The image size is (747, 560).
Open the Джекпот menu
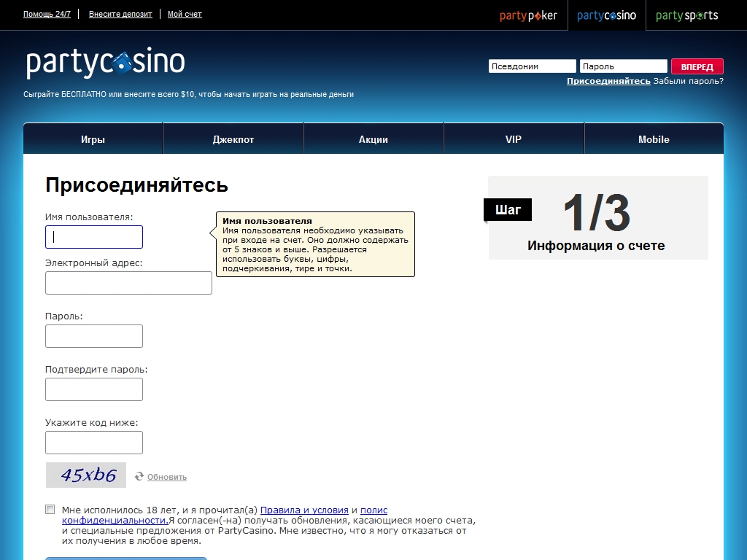233,139
